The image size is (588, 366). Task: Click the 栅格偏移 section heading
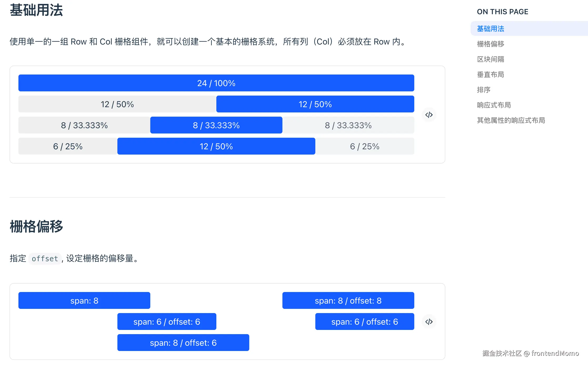coord(36,226)
